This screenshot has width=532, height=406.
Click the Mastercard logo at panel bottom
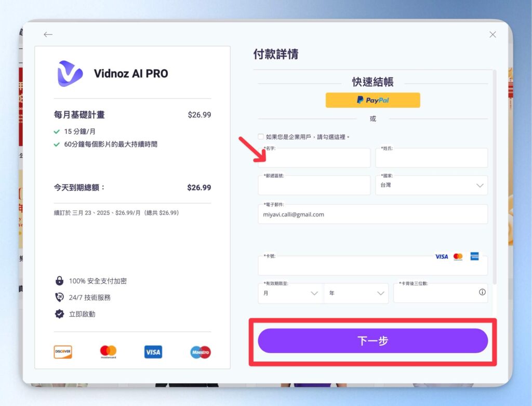click(x=108, y=352)
